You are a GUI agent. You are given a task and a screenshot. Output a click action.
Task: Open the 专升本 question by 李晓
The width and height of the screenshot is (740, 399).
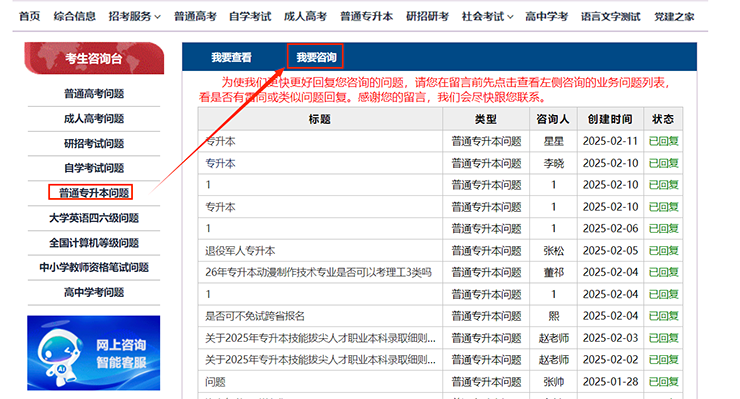(220, 163)
